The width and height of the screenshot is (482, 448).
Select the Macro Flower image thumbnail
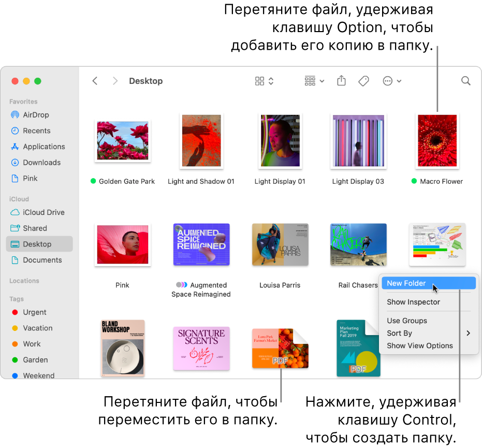point(437,140)
